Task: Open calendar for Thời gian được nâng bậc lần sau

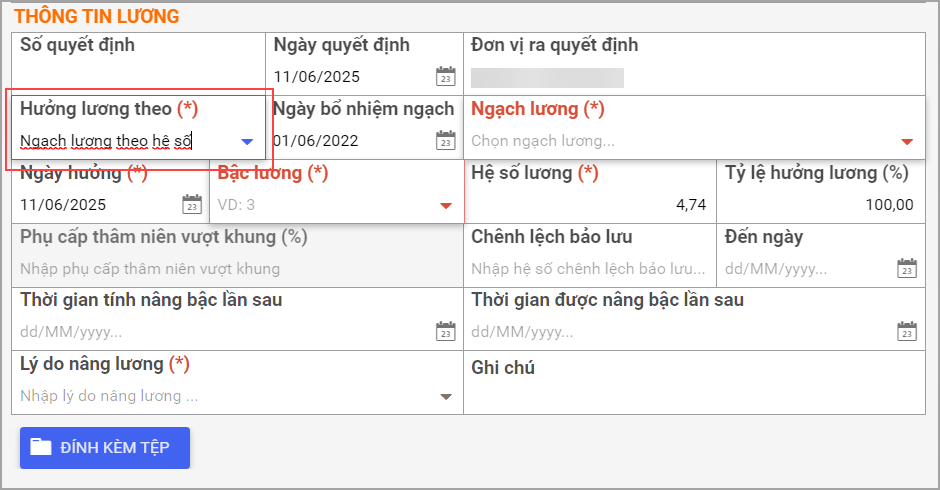Action: (907, 332)
